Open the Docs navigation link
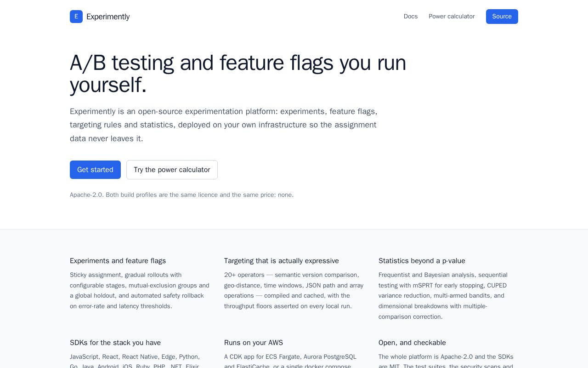 411,17
